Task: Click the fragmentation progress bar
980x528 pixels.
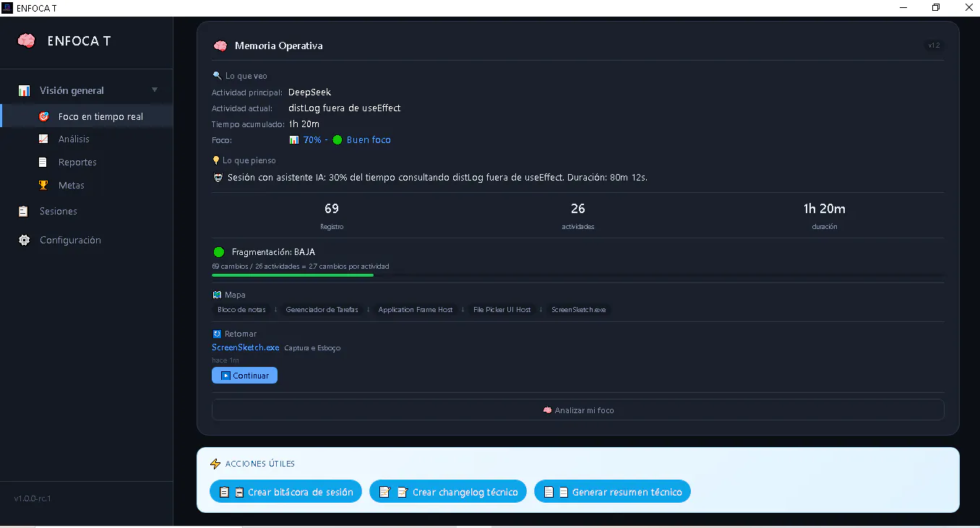Action: pos(578,275)
